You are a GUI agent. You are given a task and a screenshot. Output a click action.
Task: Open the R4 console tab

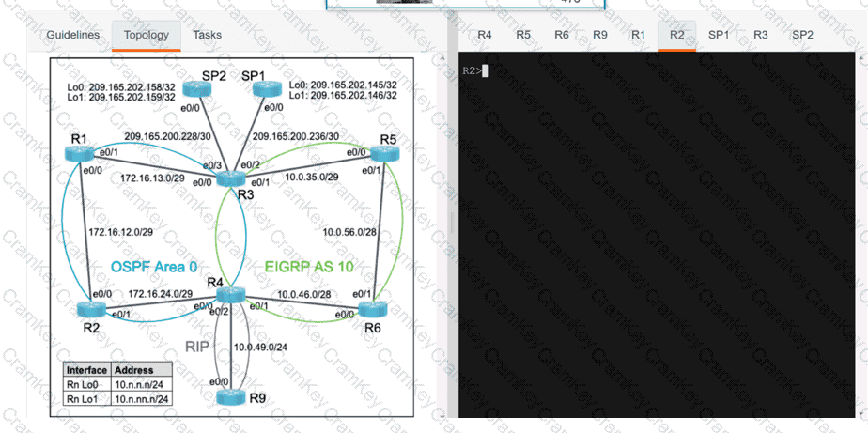pyautogui.click(x=485, y=35)
